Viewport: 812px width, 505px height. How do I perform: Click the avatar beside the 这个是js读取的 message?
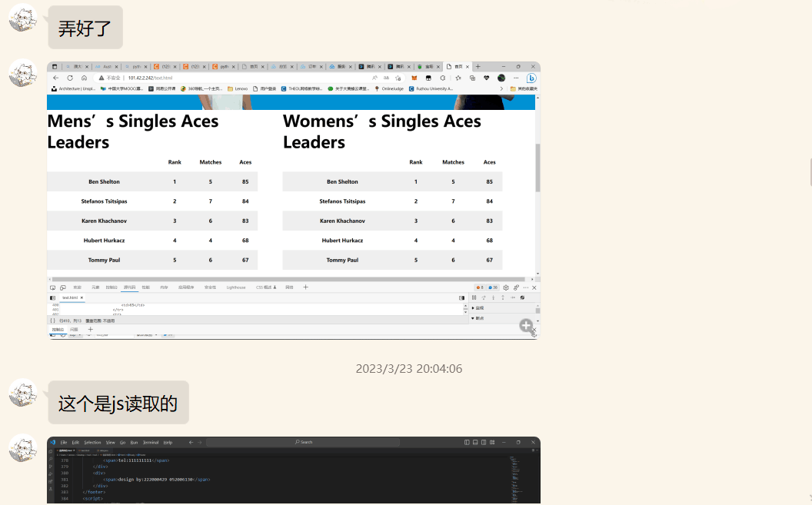coord(23,393)
